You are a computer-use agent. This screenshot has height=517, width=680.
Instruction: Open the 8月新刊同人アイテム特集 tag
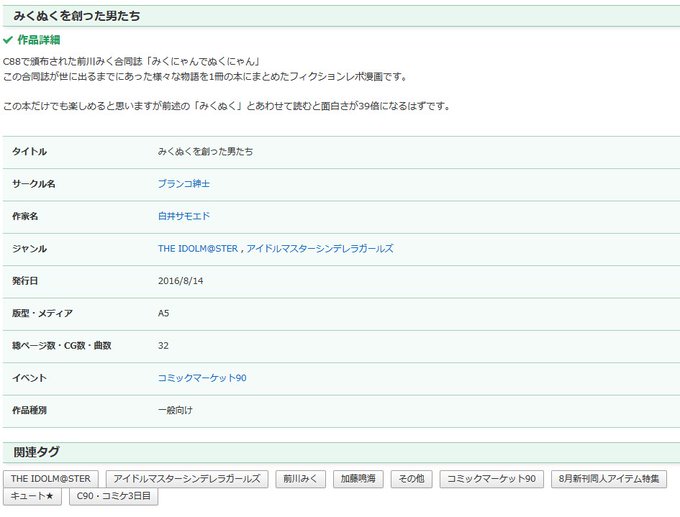pyautogui.click(x=609, y=479)
